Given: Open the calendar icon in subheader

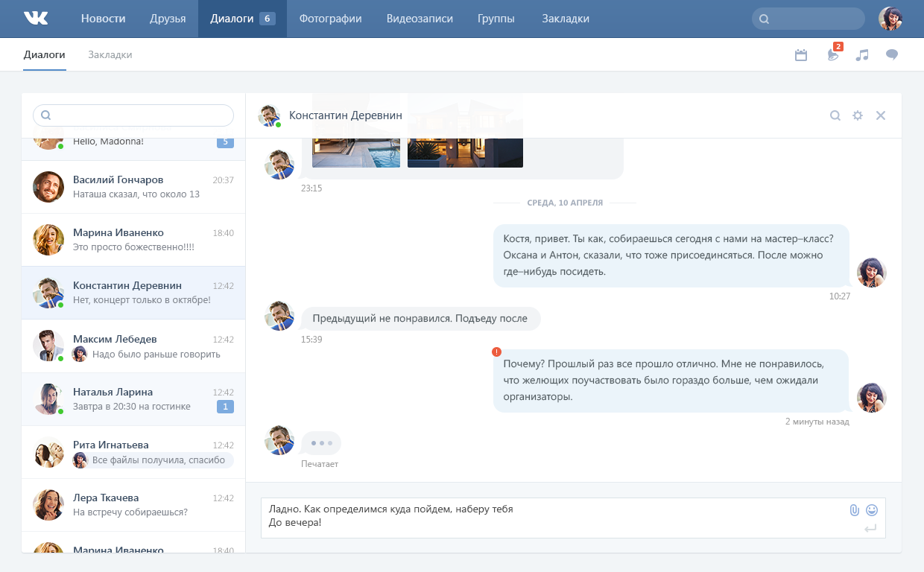Looking at the screenshot, I should point(801,55).
